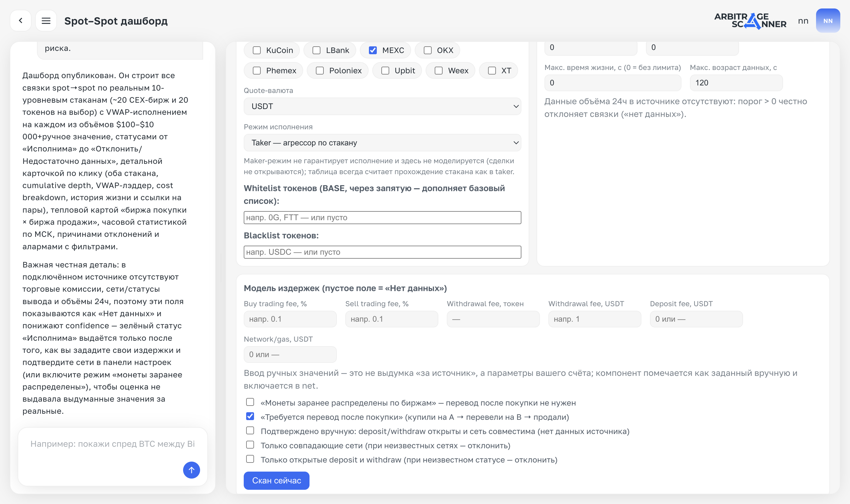Send message with blue arrow button
This screenshot has width=850, height=504.
click(x=191, y=470)
